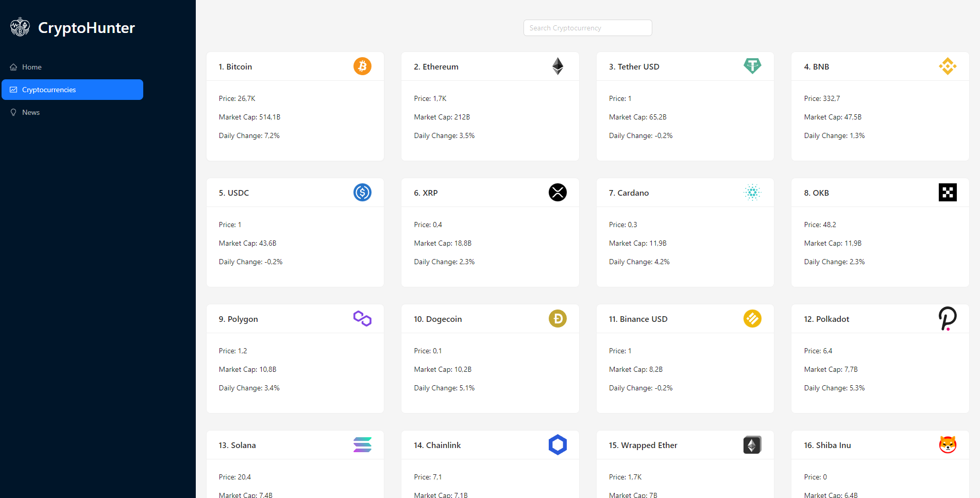Click the Cardano logo icon

click(x=752, y=192)
